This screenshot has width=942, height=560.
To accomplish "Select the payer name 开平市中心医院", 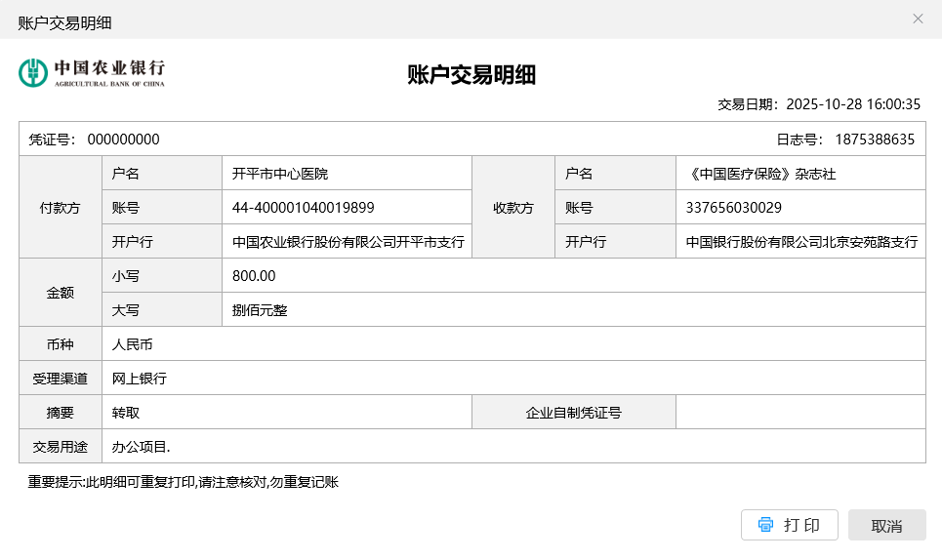I will coord(280,174).
